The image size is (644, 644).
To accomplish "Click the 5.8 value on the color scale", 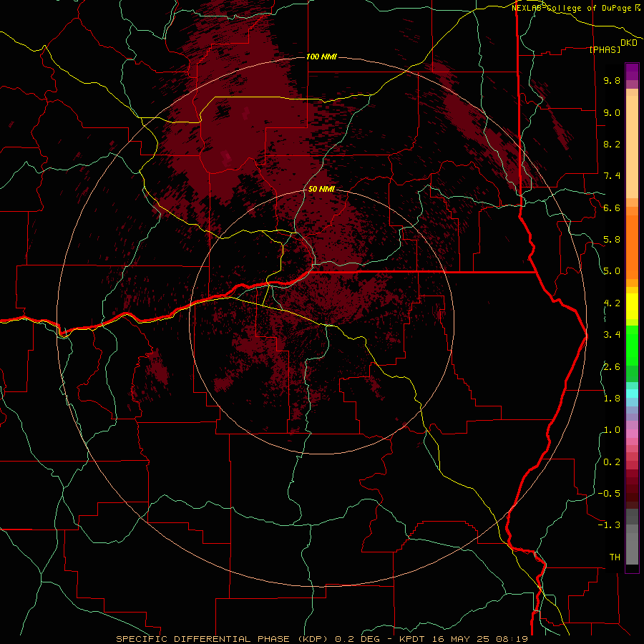I will 612,240.
